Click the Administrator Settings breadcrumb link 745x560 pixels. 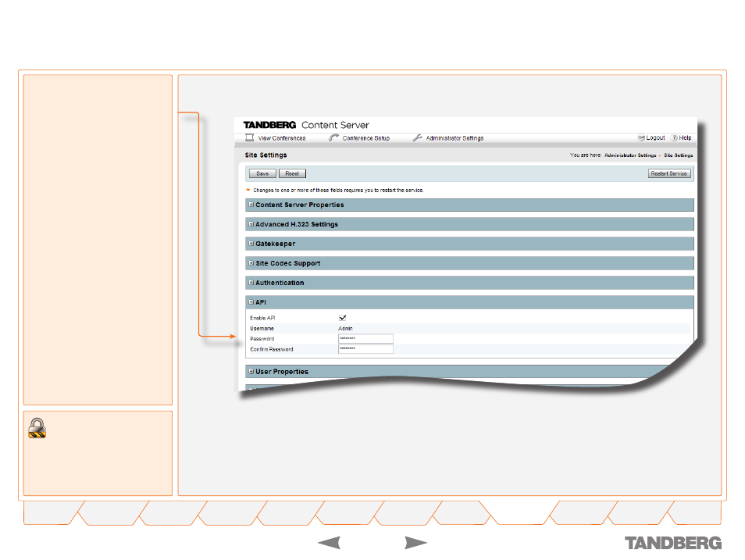630,155
